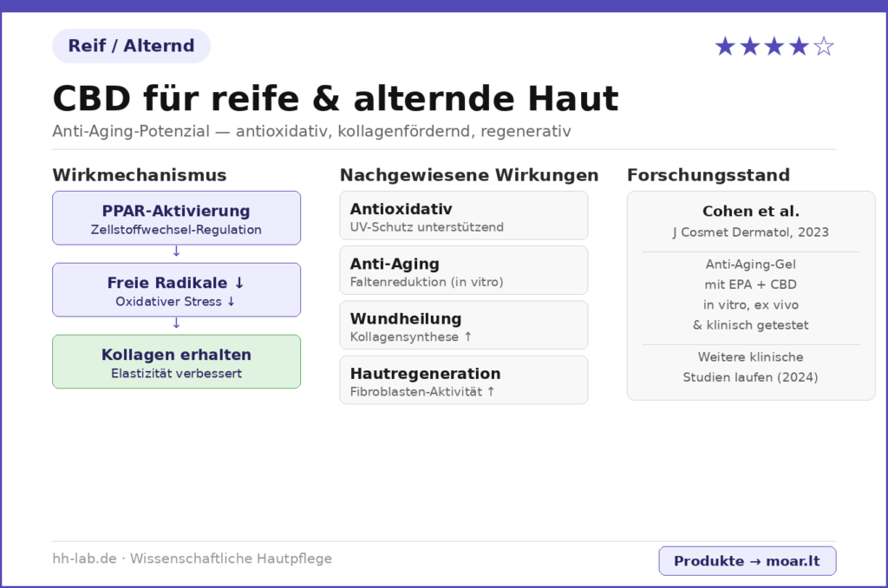Open the Antioxidativ effect card
This screenshot has width=888, height=588.
pyautogui.click(x=463, y=215)
